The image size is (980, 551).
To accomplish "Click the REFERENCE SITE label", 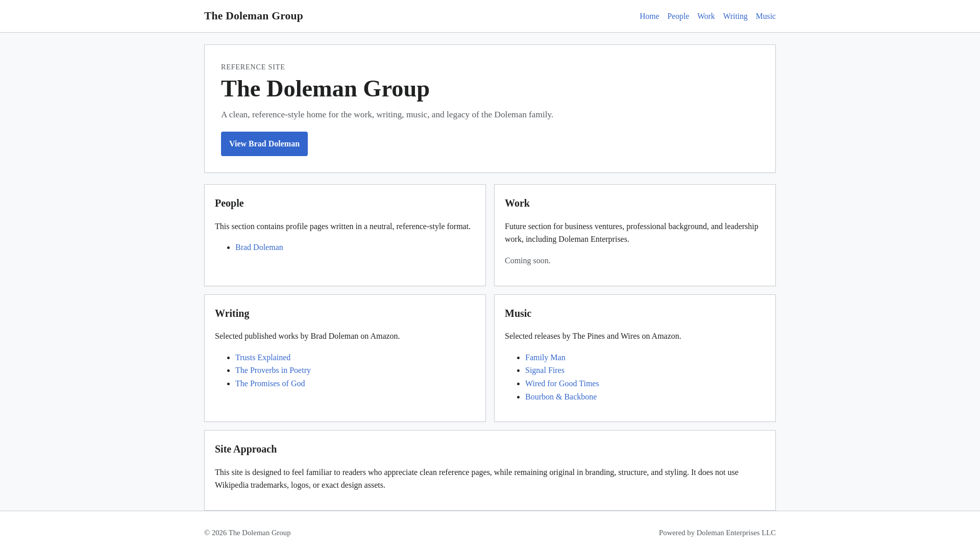I will [253, 67].
